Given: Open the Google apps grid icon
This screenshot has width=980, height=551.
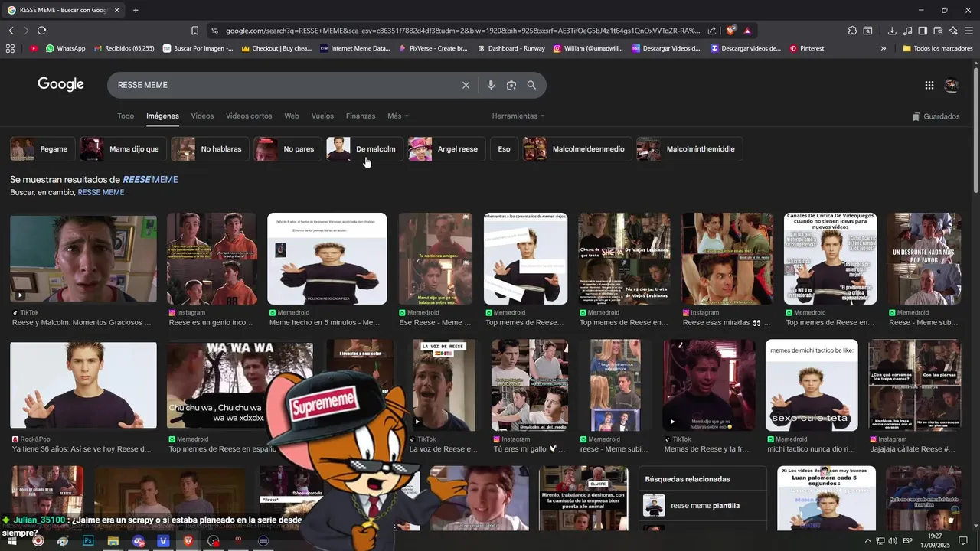Looking at the screenshot, I should [x=929, y=86].
